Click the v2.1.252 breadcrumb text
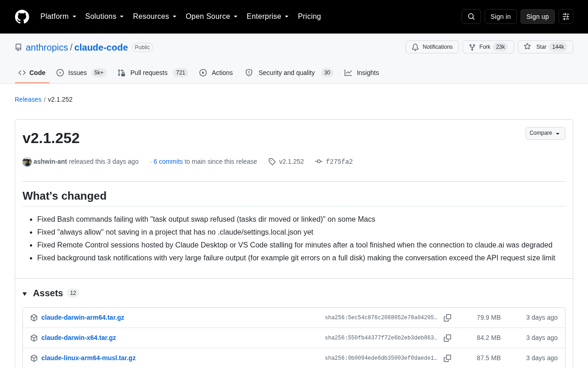The width and height of the screenshot is (588, 368). pos(60,99)
